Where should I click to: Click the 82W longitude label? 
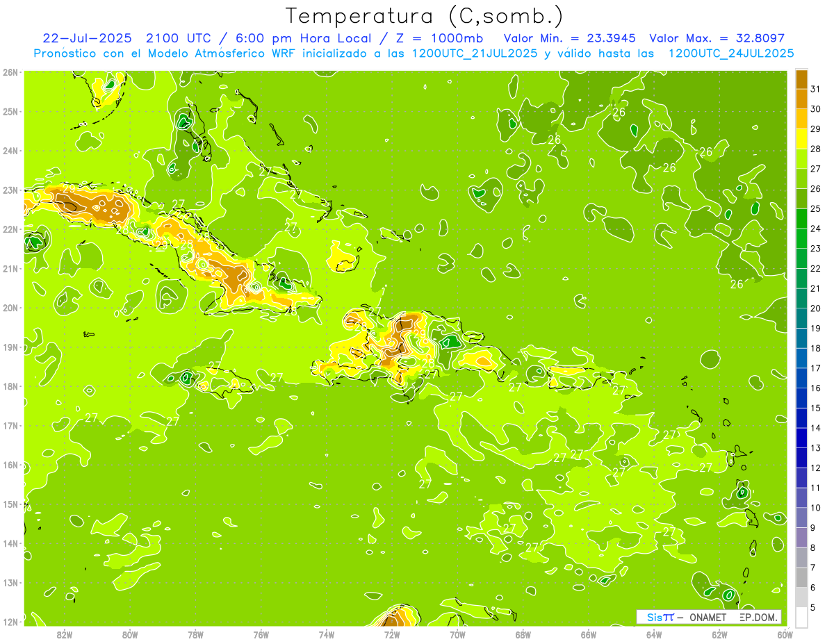64,635
